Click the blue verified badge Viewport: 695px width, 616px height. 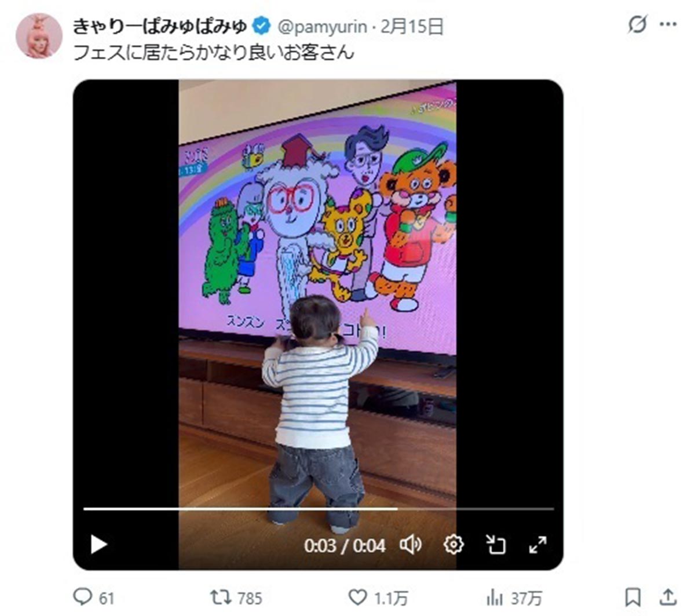coord(262,26)
